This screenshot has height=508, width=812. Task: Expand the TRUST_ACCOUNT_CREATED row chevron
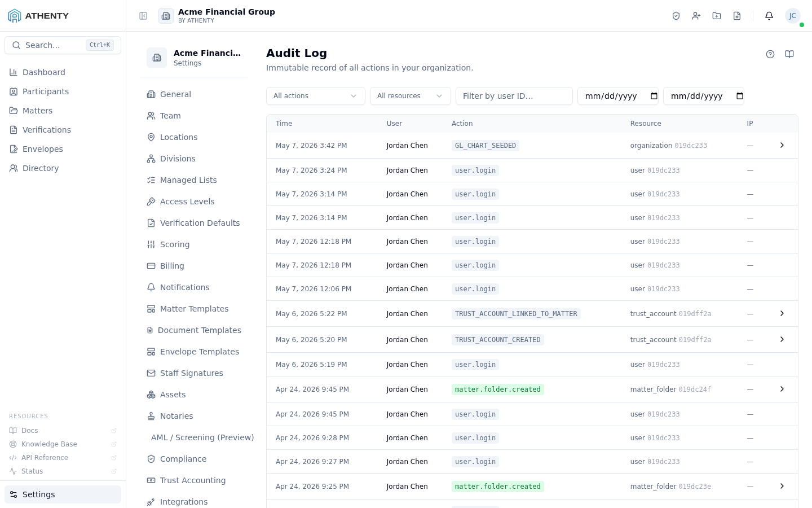tap(782, 339)
